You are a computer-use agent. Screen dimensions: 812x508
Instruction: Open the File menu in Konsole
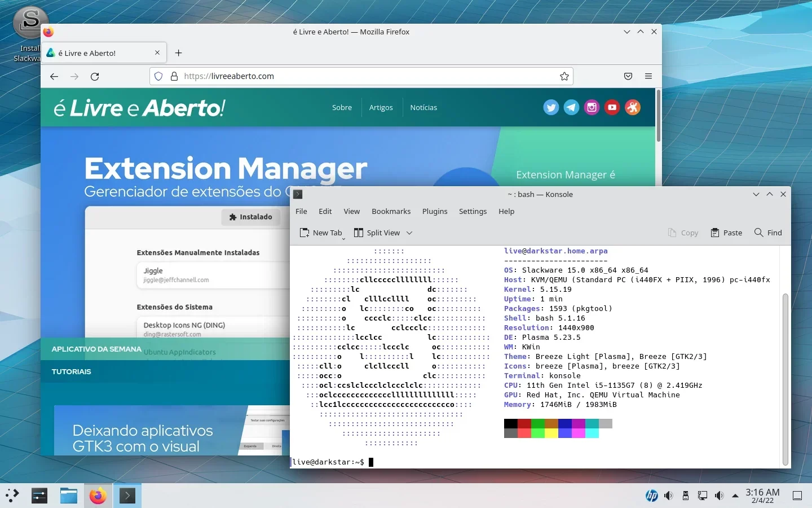302,211
